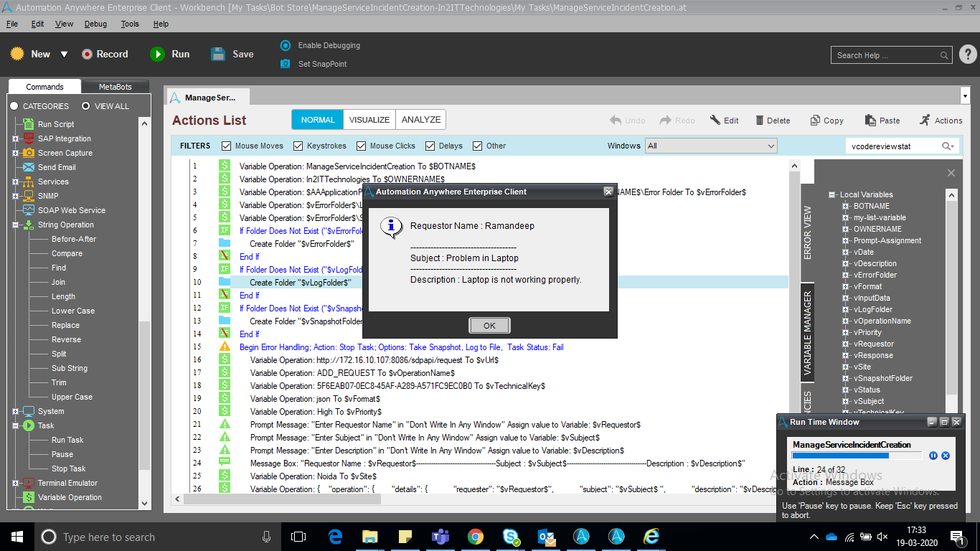Viewport: 980px width, 551px height.
Task: Expand the BOTNAME variable node
Action: [846, 206]
